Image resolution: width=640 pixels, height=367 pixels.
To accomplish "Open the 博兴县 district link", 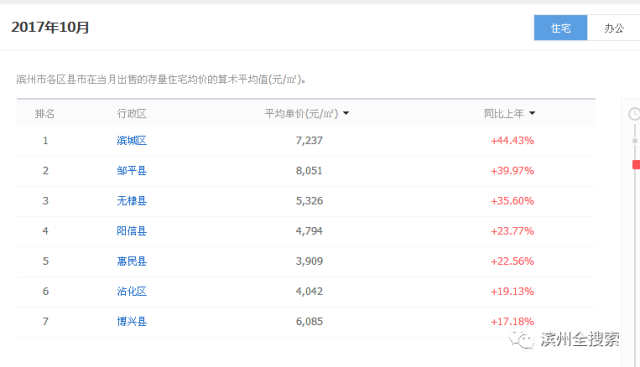I will coord(131,322).
